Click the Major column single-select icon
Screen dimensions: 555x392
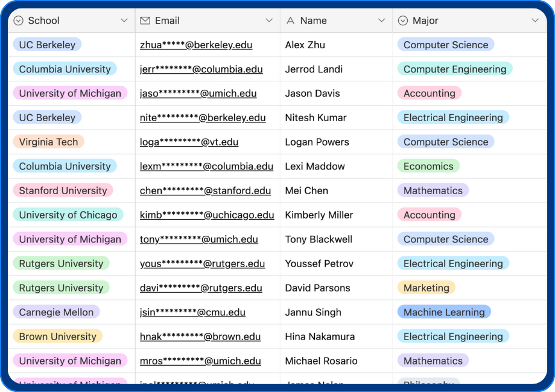pos(403,21)
